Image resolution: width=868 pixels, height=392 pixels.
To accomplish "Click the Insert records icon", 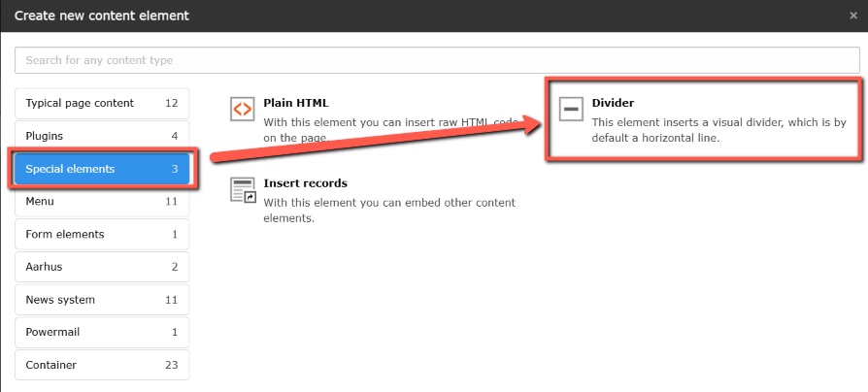I will pos(243,190).
